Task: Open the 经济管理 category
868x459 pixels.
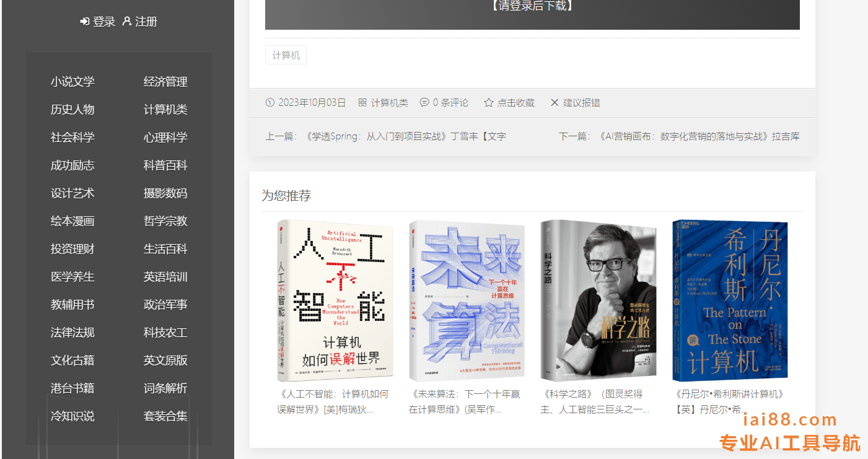Action: [165, 82]
